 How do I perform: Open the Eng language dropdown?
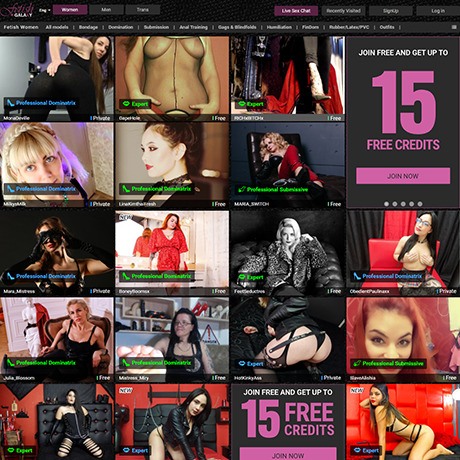44,10
